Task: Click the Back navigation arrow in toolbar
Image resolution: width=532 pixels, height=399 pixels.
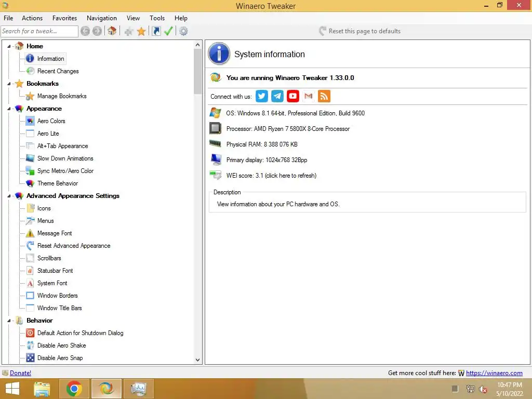Action: point(85,31)
